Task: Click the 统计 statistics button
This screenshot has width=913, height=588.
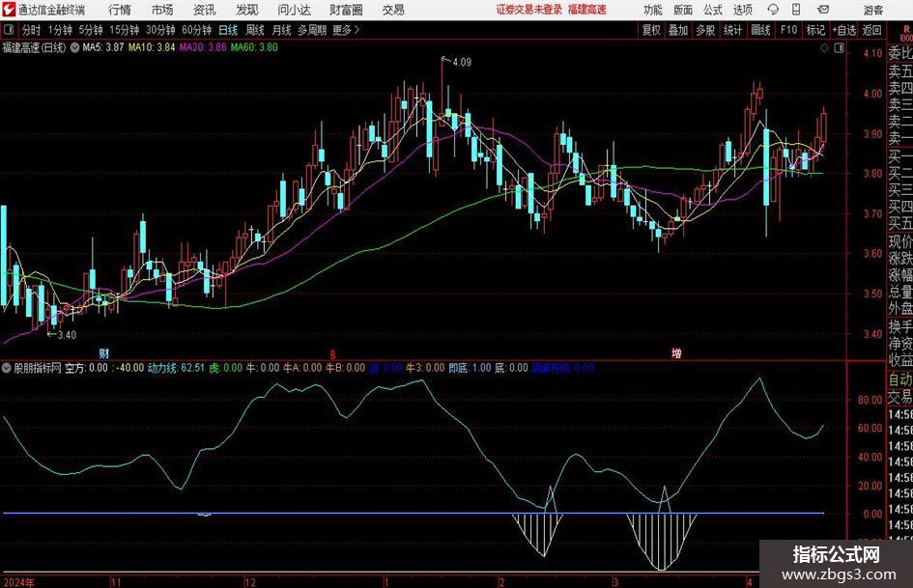Action: pos(732,30)
